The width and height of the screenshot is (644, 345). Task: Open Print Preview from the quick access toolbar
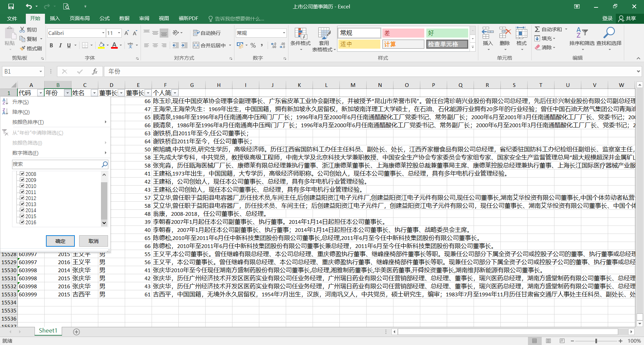click(x=66, y=6)
